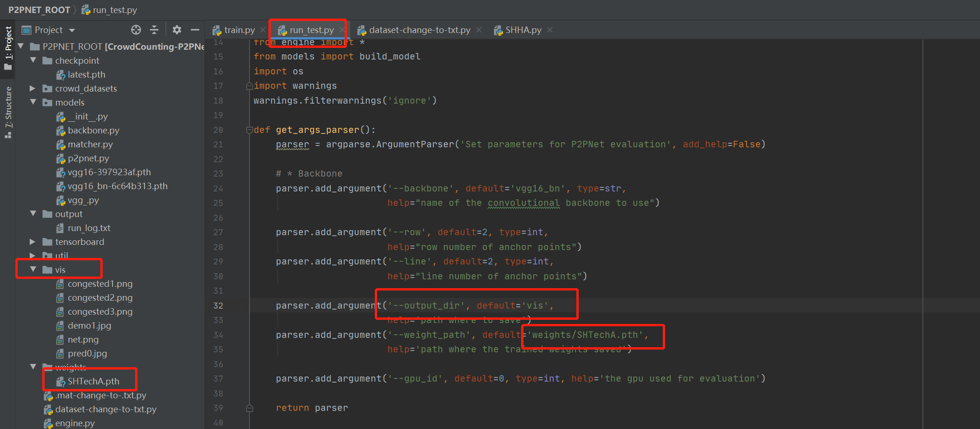980x429 pixels.
Task: Select the crowd_datasets folder icon
Action: 47,88
